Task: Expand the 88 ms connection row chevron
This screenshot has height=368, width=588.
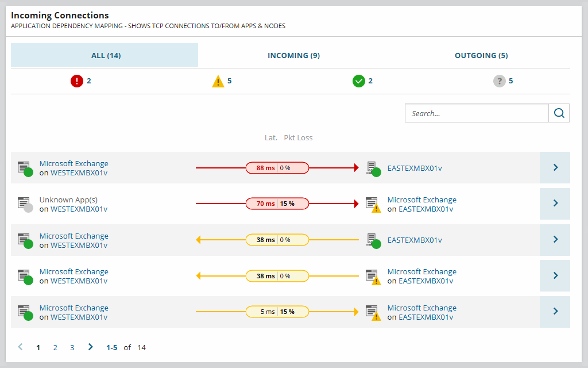Action: coord(555,167)
